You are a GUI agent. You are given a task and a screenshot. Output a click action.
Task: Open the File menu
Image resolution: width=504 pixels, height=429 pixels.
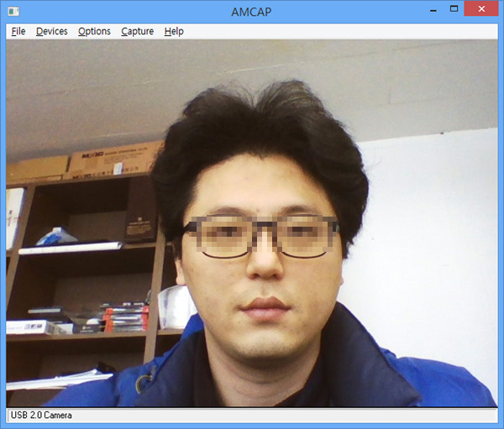[x=18, y=31]
